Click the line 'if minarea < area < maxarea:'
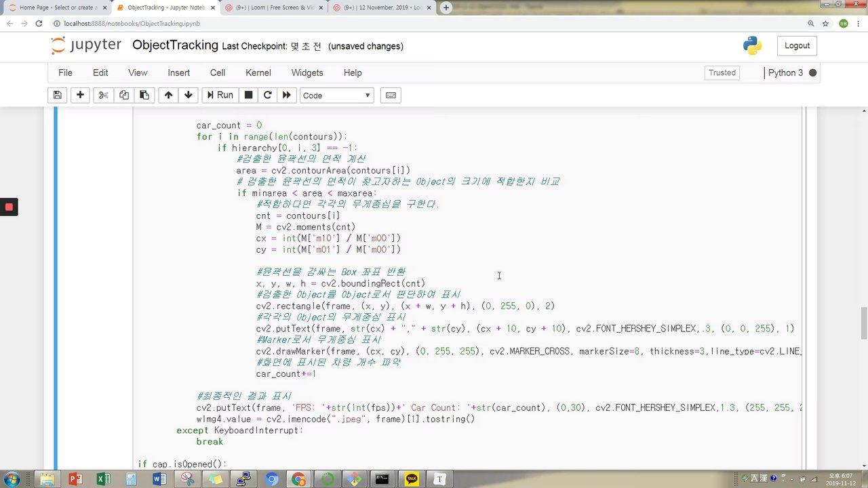This screenshot has width=868, height=488. click(307, 193)
